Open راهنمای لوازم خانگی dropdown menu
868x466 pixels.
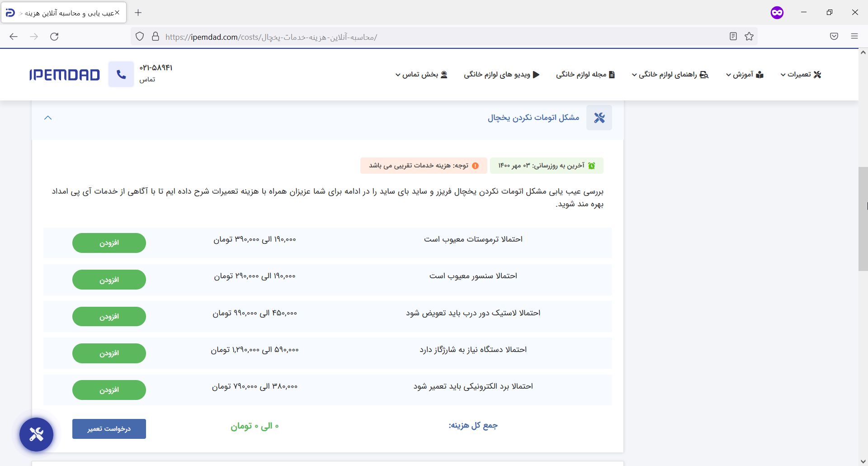click(670, 75)
